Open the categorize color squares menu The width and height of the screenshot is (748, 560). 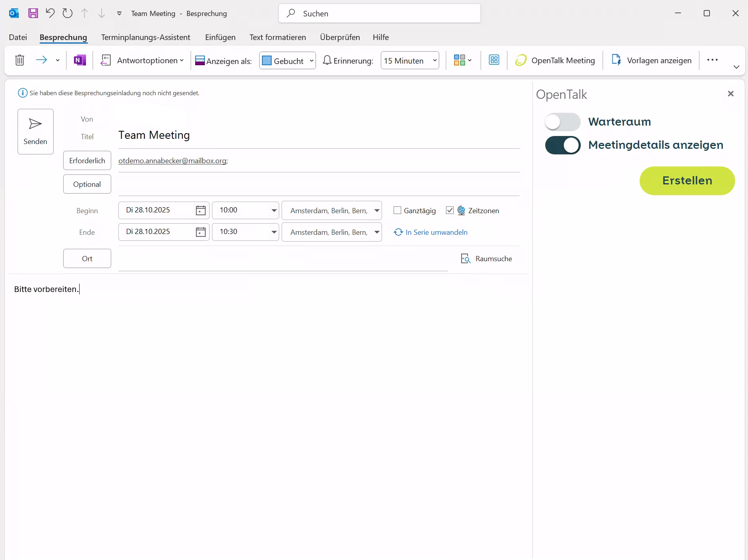[x=463, y=60]
